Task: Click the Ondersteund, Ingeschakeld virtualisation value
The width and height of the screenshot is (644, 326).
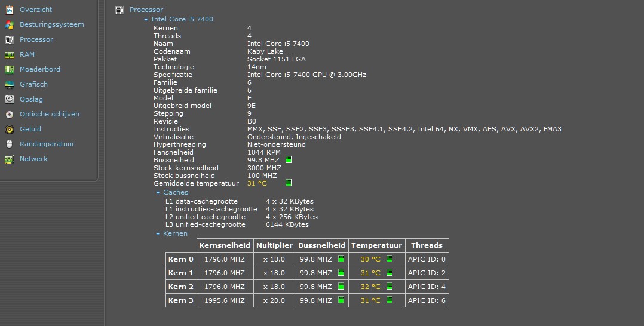Action: pyautogui.click(x=294, y=137)
